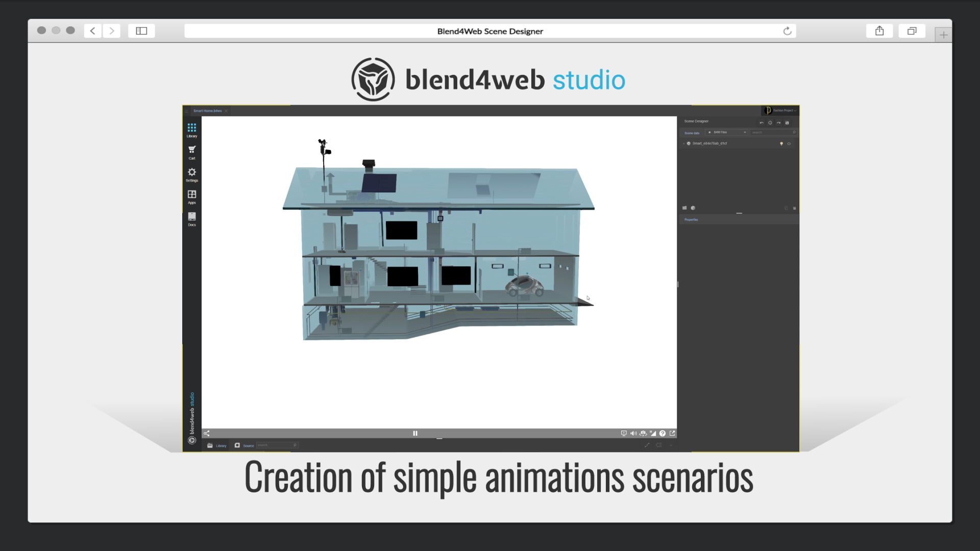This screenshot has height=551, width=980.
Task: Open viewer help question mark
Action: click(663, 433)
